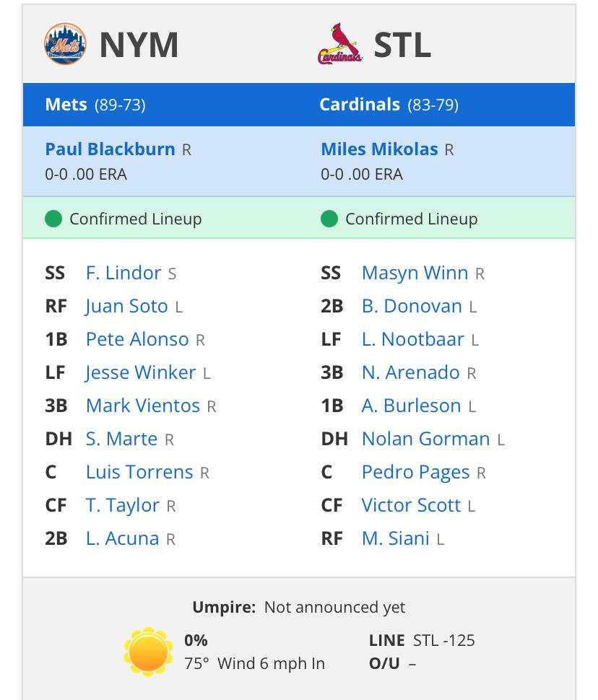The width and height of the screenshot is (598, 700).
Task: Open Paul Blackburn pitcher profile
Action: [x=110, y=149]
